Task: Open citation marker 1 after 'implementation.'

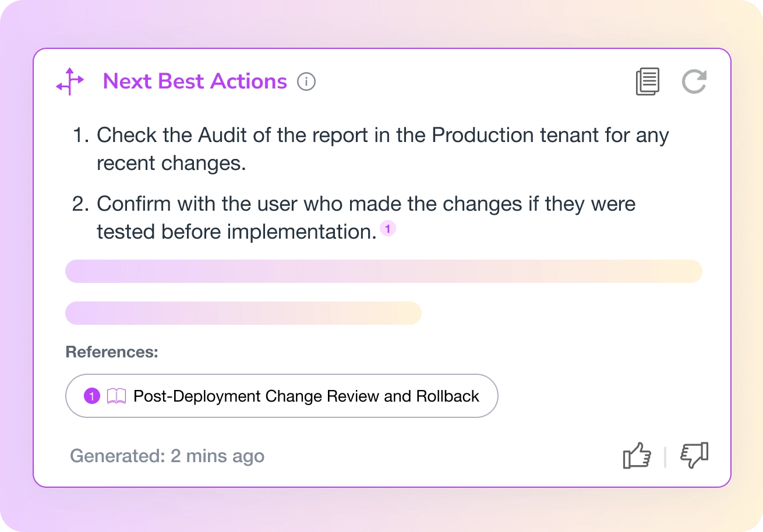Action: [x=388, y=229]
